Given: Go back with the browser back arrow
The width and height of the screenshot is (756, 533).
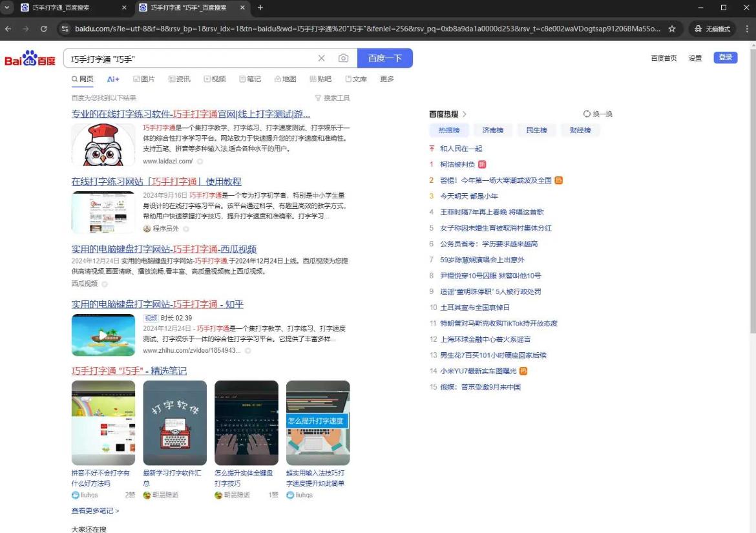Looking at the screenshot, I should click(x=8, y=29).
